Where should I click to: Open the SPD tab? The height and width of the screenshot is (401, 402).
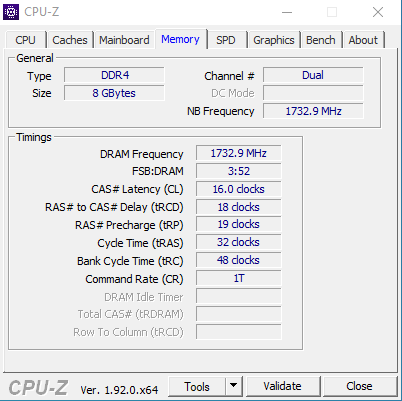point(226,40)
